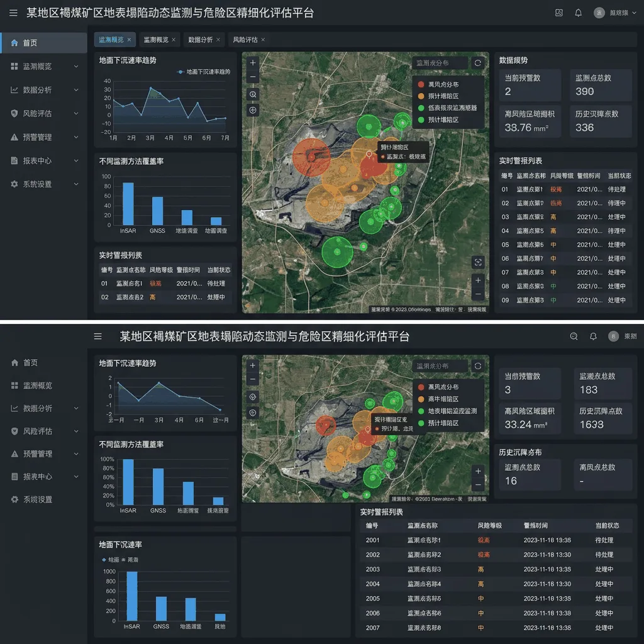The image size is (644, 644).
Task: Click the large red hazard circle on upper map
Action: [x=311, y=157]
